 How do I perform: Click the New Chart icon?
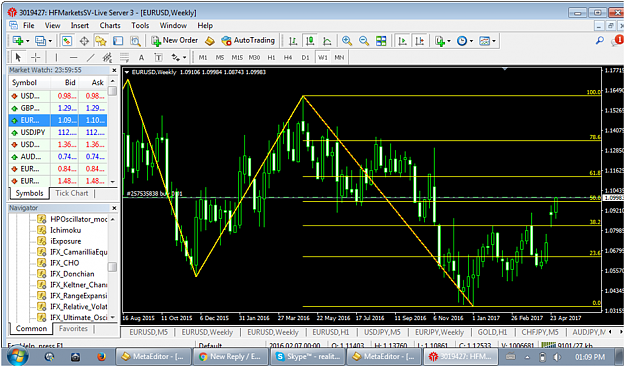click(x=18, y=41)
